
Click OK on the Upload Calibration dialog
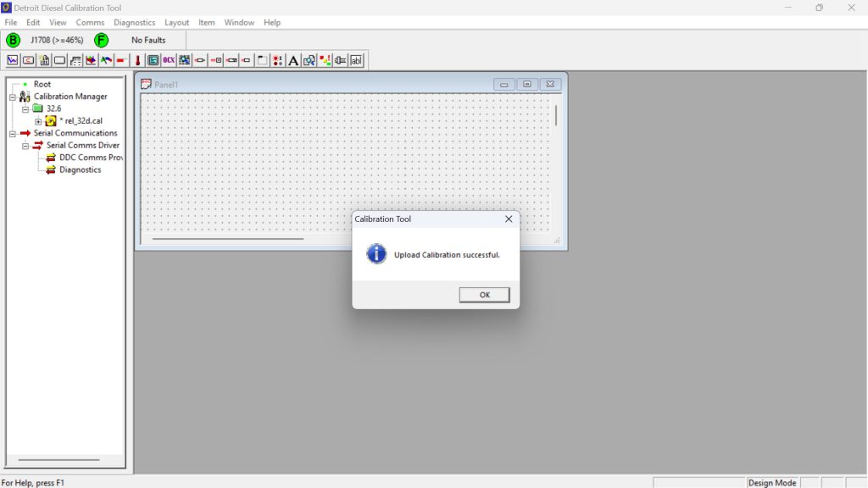(484, 294)
